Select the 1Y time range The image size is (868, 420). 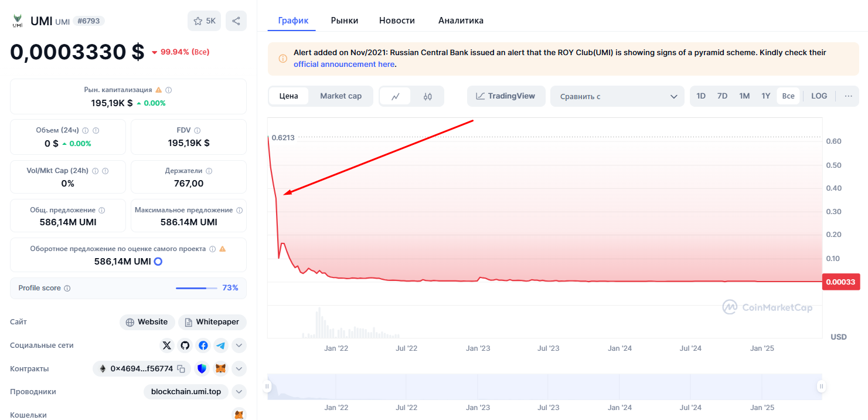(765, 96)
